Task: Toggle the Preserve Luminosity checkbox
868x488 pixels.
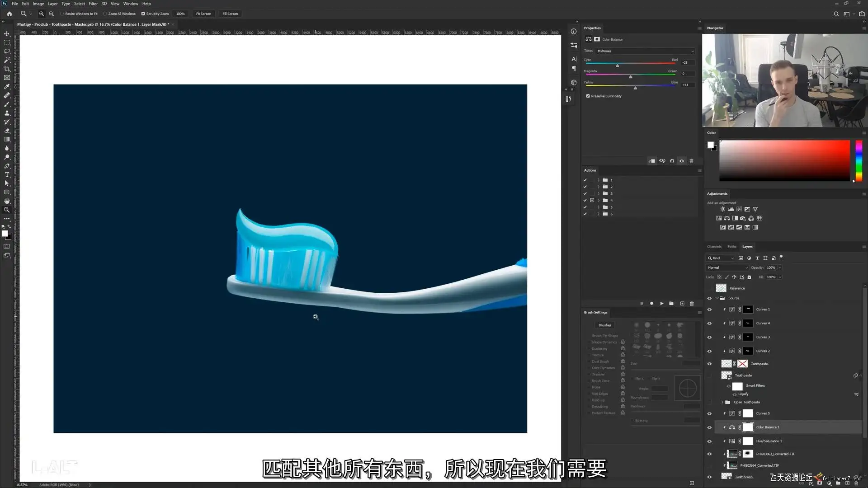Action: click(588, 96)
